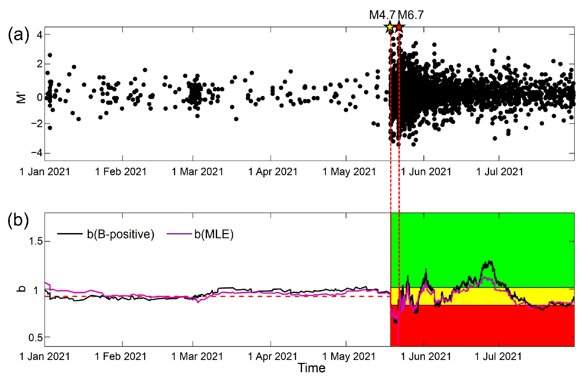Click 1 Jun 2021 tick label in panel b
Viewport: 588px width, 380px height.
click(x=426, y=357)
